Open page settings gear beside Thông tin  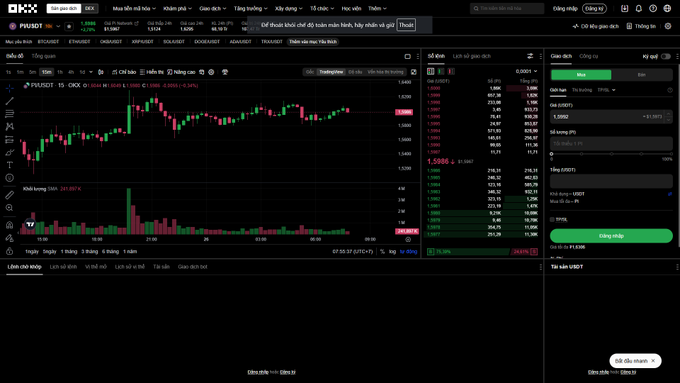click(668, 26)
